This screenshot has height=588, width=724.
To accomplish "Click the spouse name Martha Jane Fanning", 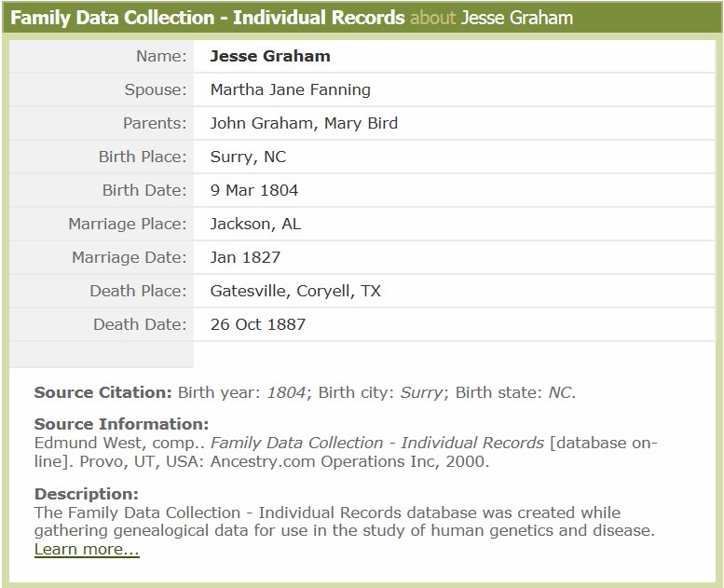I will (290, 89).
